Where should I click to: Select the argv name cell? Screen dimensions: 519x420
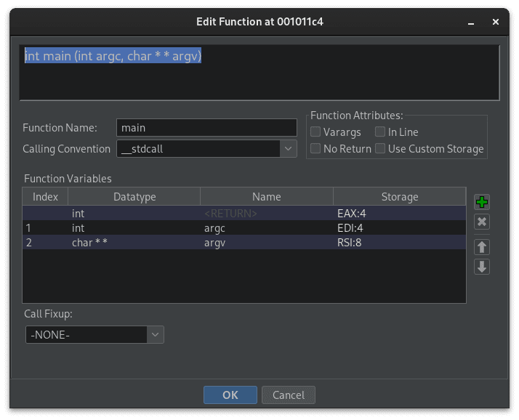point(267,242)
